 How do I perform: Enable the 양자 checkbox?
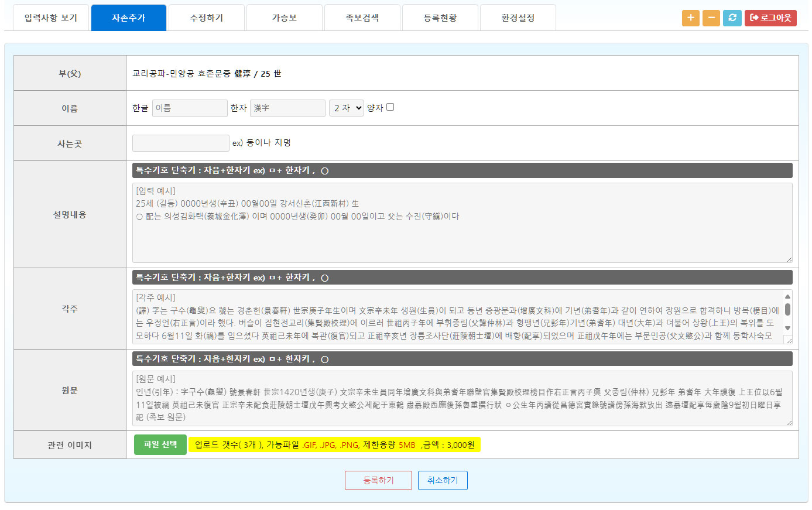point(390,107)
